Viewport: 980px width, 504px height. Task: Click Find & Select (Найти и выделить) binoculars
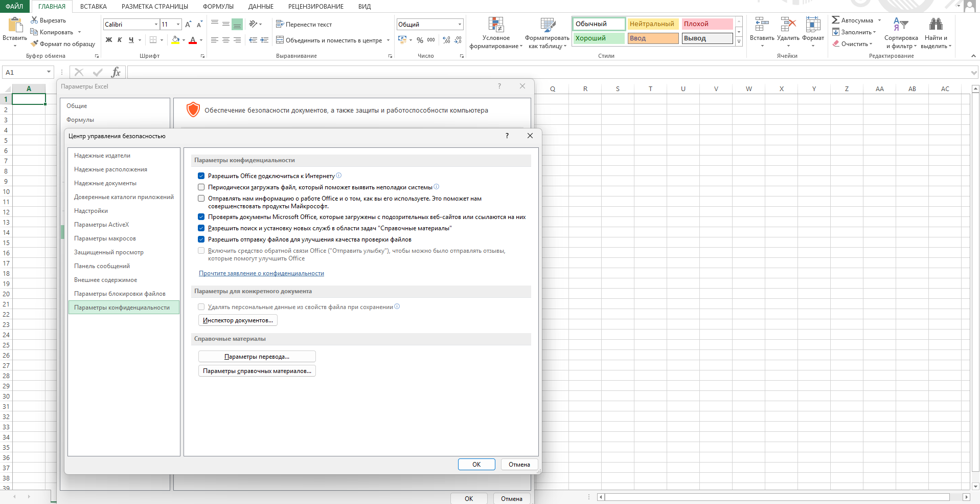click(936, 24)
